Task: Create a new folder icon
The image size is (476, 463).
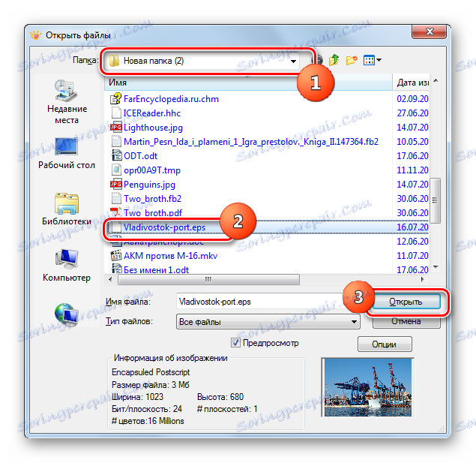Action: (x=352, y=60)
